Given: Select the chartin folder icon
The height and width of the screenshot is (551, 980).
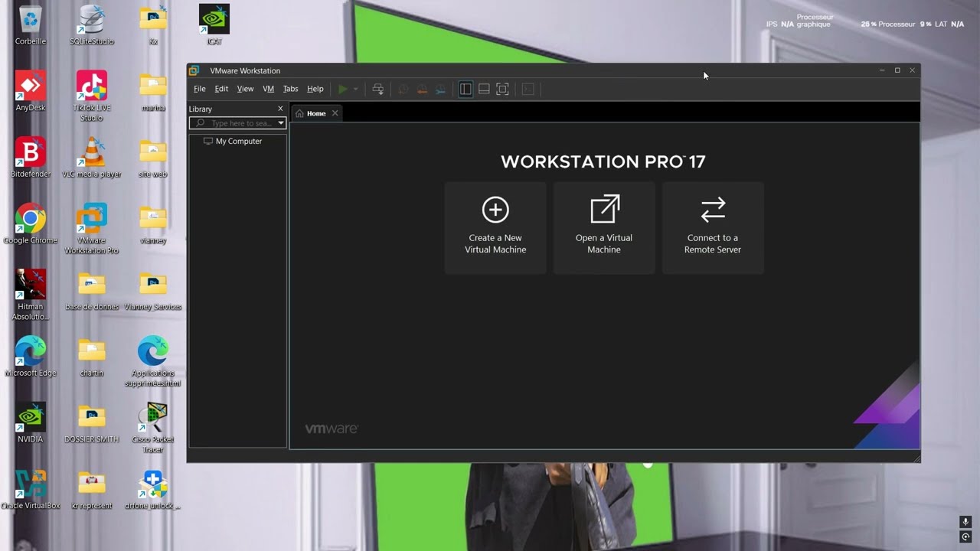Looking at the screenshot, I should [x=92, y=357].
